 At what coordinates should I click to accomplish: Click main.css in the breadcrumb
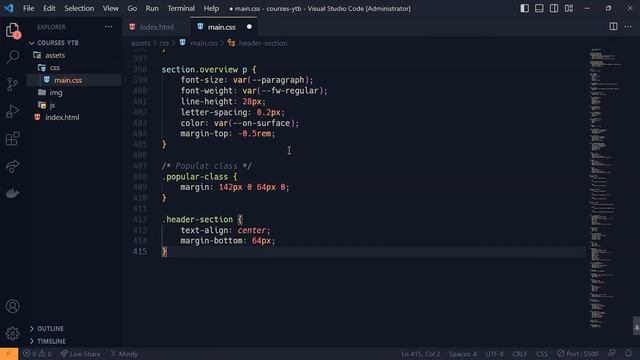[x=203, y=43]
